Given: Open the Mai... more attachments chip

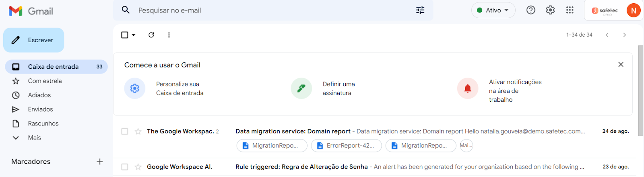Looking at the screenshot, I should (466, 146).
